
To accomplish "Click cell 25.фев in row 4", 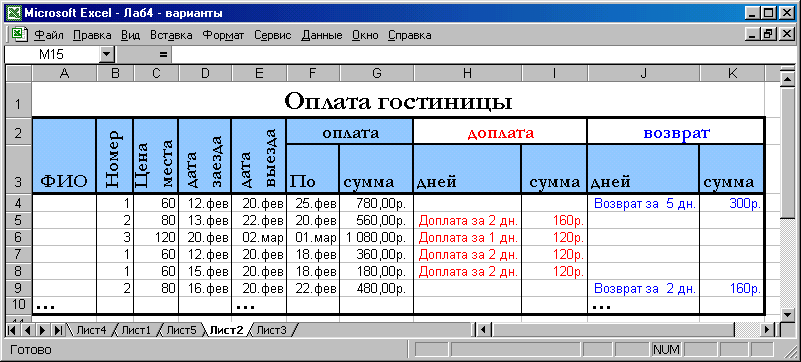I will coord(313,203).
